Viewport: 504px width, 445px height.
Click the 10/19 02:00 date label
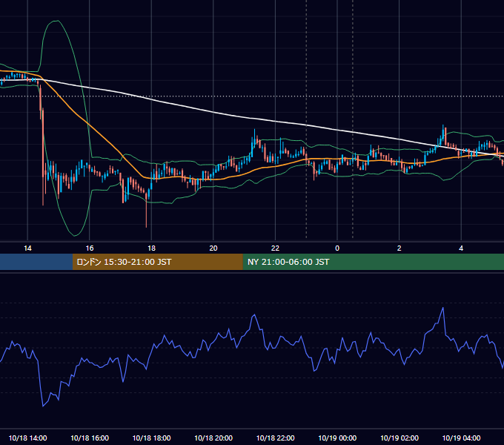tap(399, 438)
